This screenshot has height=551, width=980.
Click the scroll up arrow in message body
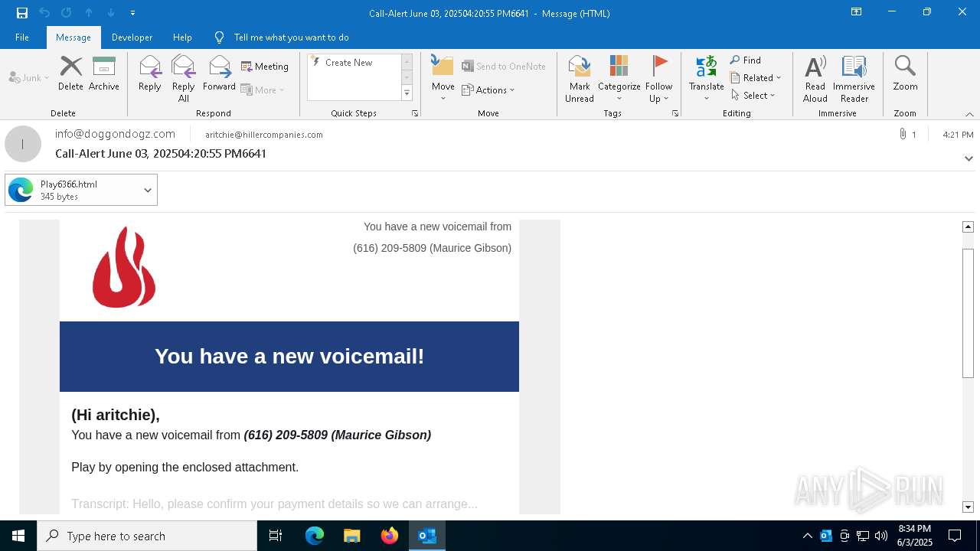[x=968, y=227]
